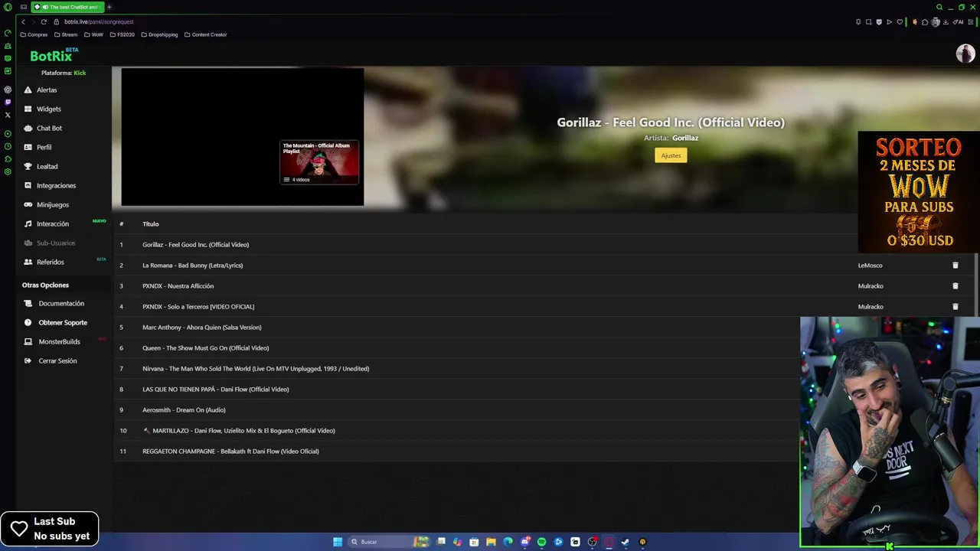Click The Mountain album playlist thumbnail
The width and height of the screenshot is (980, 551).
(x=319, y=162)
